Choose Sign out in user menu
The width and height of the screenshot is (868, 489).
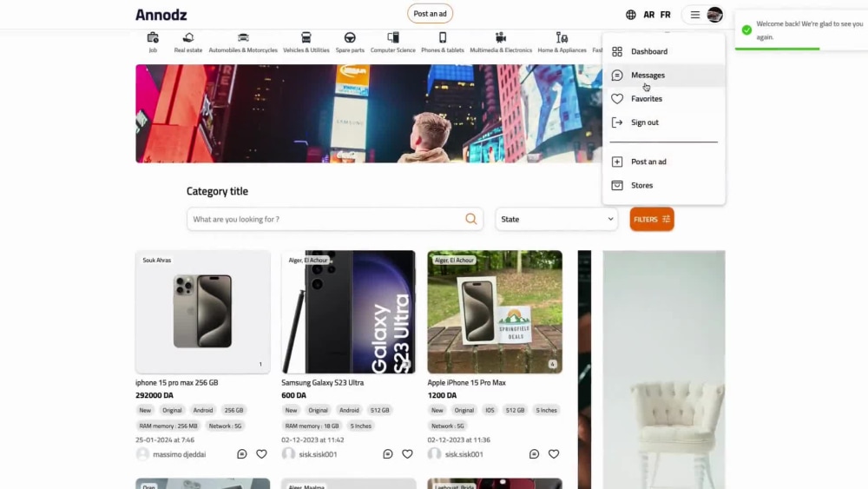[664, 122]
